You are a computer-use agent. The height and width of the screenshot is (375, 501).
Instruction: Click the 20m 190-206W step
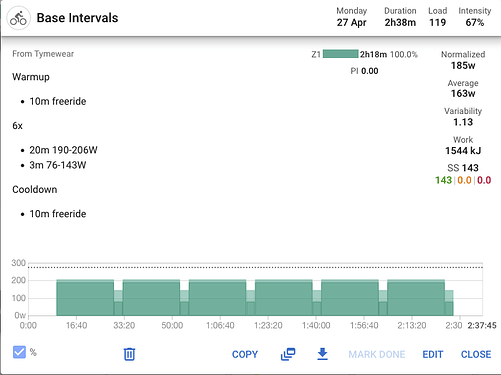pos(63,150)
